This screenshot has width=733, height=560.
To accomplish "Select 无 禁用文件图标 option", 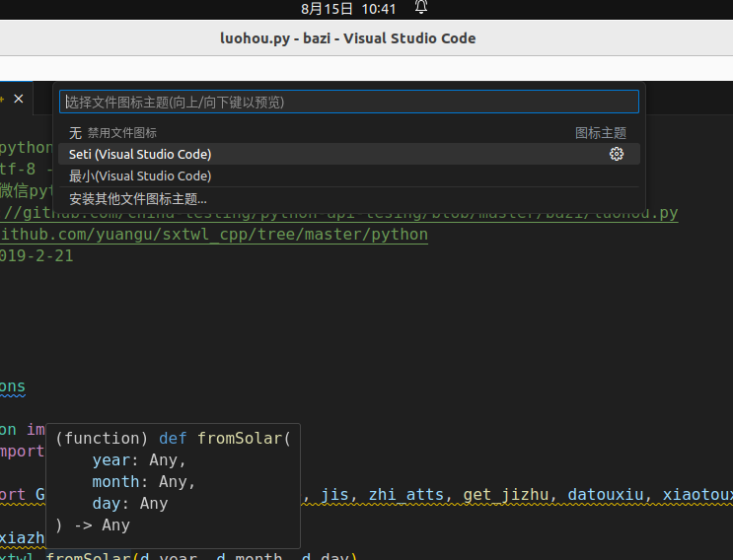I will point(348,133).
